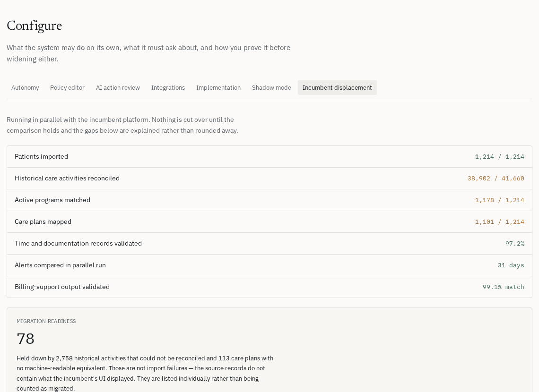Click the Patients imported row
This screenshot has height=392, width=539.
click(x=269, y=156)
